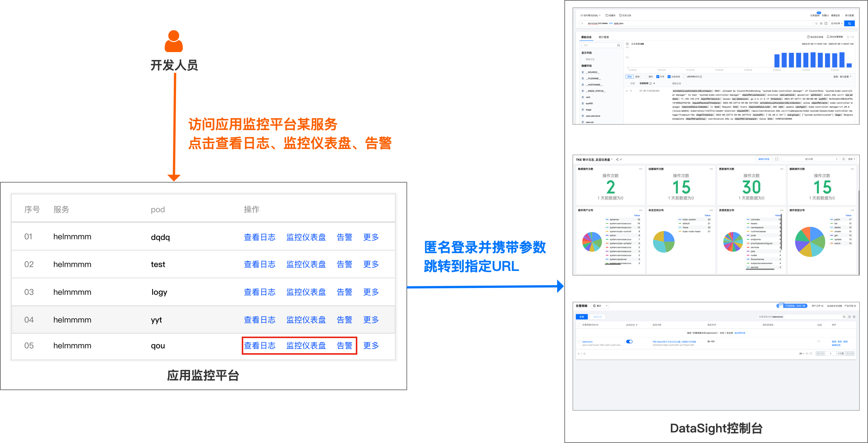Toggle the 行号 line-number checkbox
The image size is (868, 443).
coord(658,77)
